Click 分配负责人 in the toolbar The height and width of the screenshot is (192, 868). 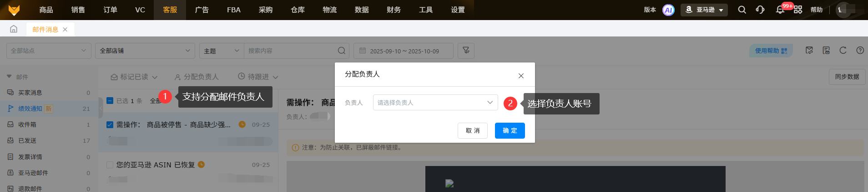click(x=197, y=77)
